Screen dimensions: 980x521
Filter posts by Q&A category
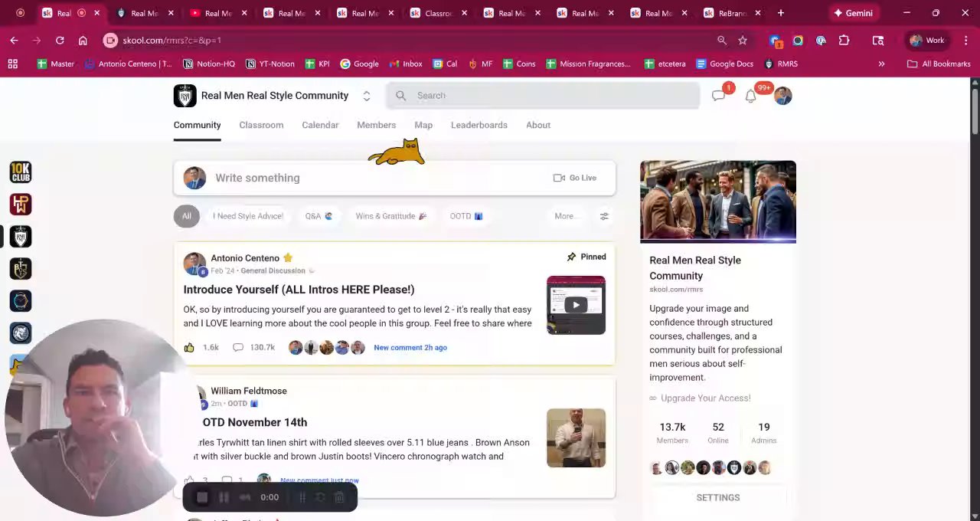pos(318,216)
